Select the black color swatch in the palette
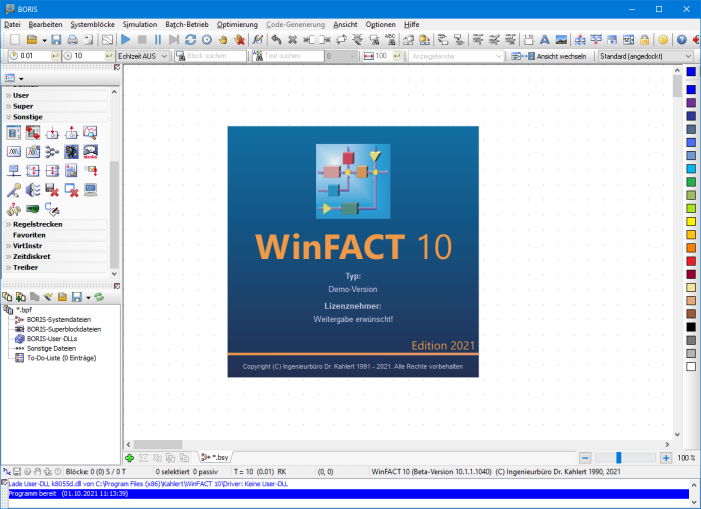This screenshot has width=701, height=509. tap(691, 327)
